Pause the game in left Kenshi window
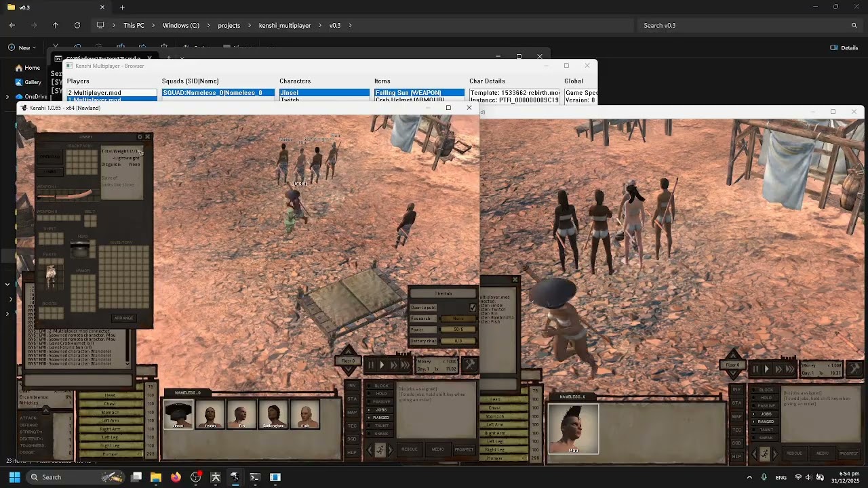 (371, 365)
